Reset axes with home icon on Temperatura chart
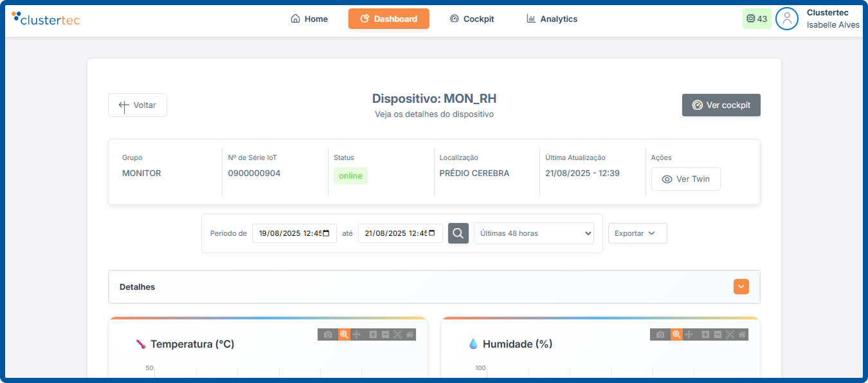 click(410, 335)
